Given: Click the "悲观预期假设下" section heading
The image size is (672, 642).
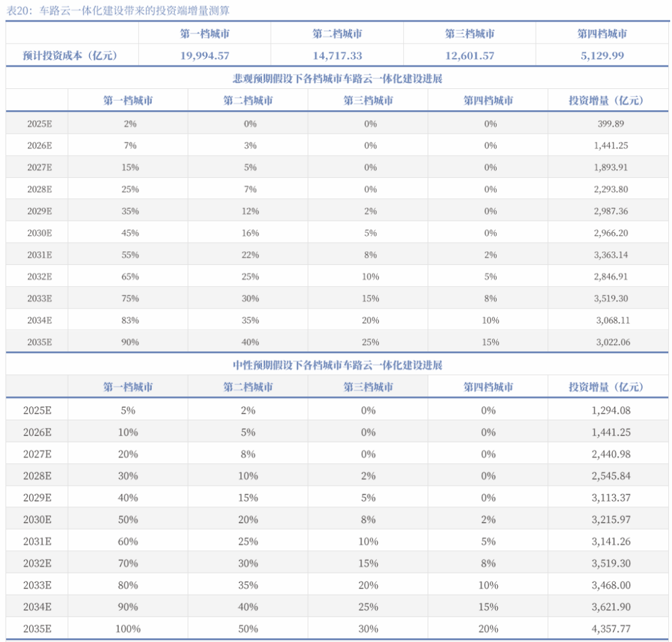Looking at the screenshot, I should [337, 78].
